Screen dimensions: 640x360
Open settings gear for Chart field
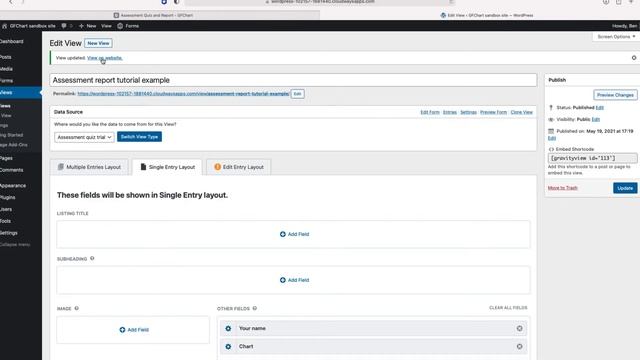click(x=228, y=347)
